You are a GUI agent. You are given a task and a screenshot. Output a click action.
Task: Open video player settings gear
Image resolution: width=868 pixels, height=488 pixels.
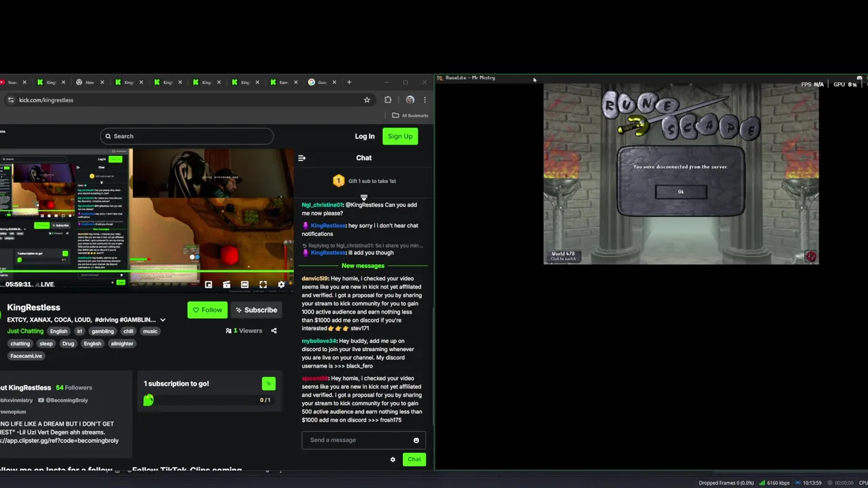tap(281, 285)
